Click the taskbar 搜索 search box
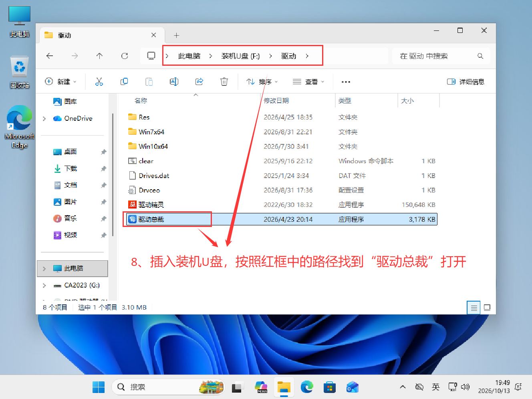 pyautogui.click(x=168, y=387)
